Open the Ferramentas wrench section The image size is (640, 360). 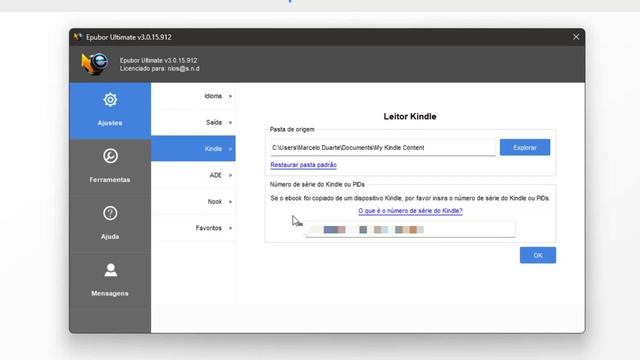(110, 167)
